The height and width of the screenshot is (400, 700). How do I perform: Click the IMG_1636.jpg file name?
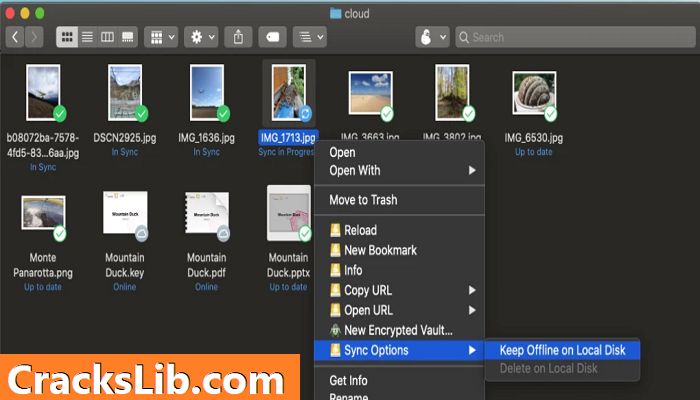coord(207,138)
